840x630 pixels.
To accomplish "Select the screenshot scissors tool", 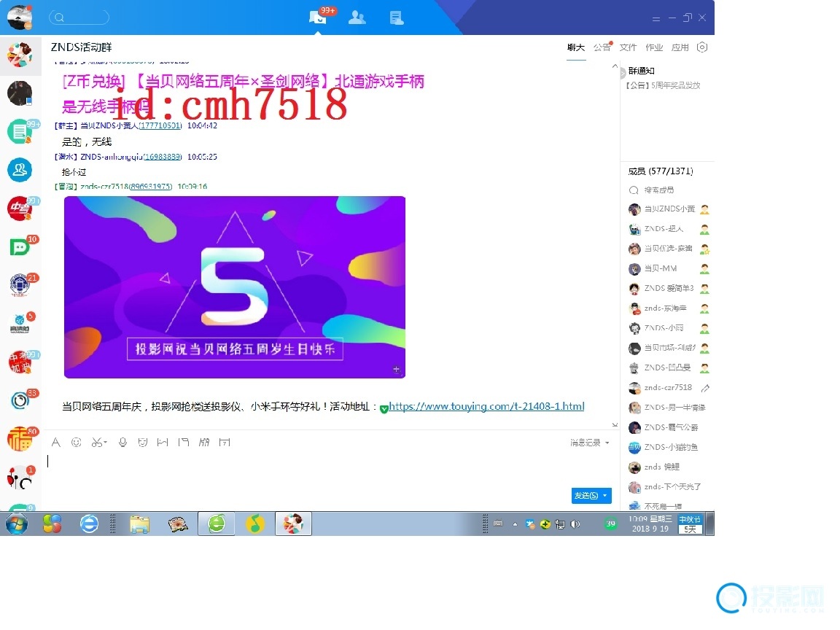I will pyautogui.click(x=98, y=442).
